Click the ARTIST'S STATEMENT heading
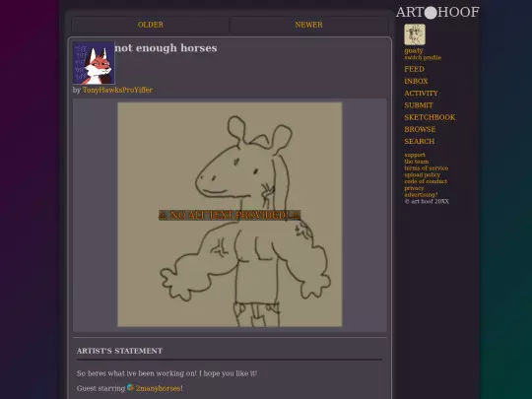The height and width of the screenshot is (399, 532). point(119,351)
